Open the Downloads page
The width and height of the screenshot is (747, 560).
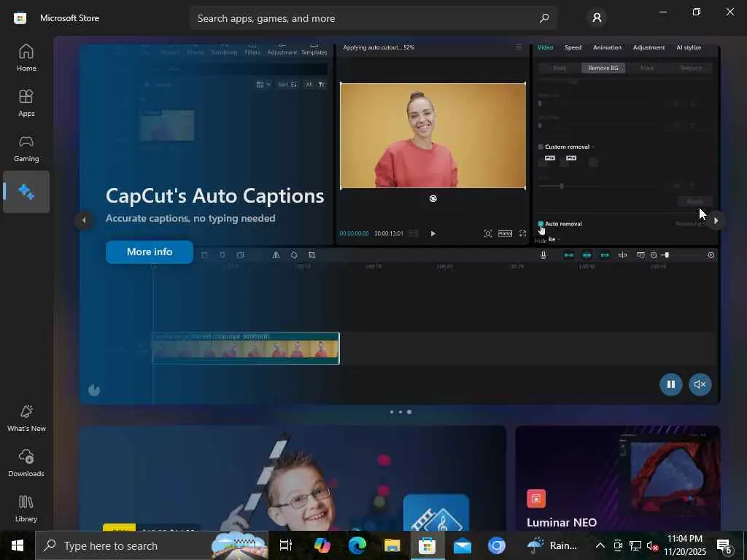point(26,463)
